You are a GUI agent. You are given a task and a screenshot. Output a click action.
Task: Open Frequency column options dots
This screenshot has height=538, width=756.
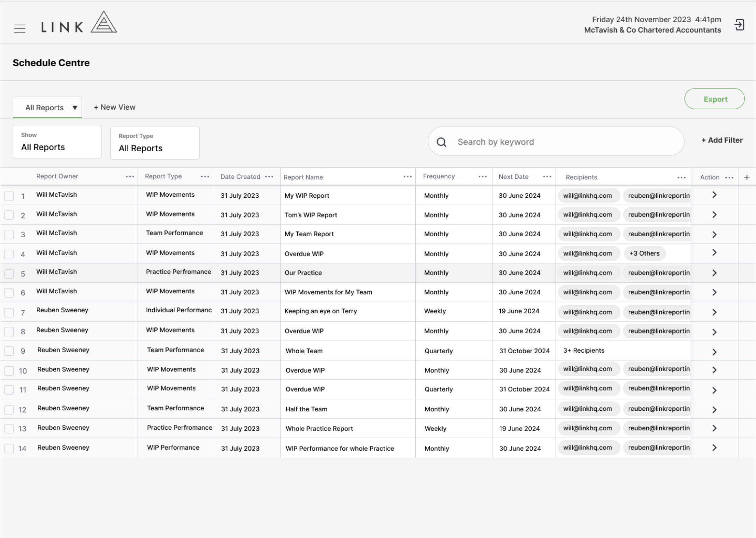tap(483, 177)
